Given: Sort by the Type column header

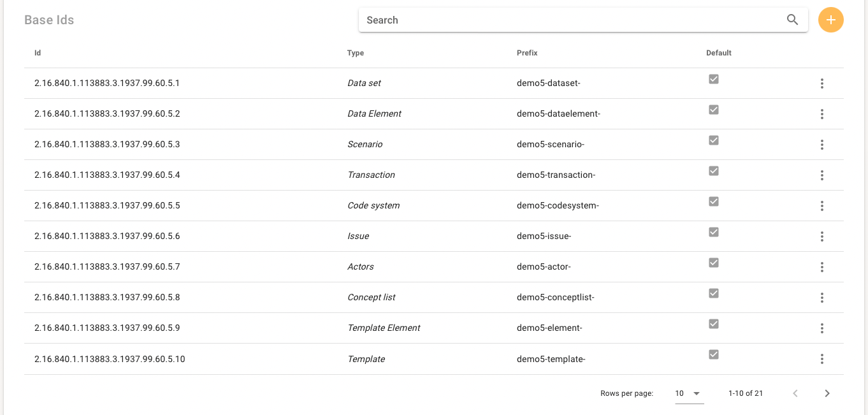Looking at the screenshot, I should tap(356, 53).
